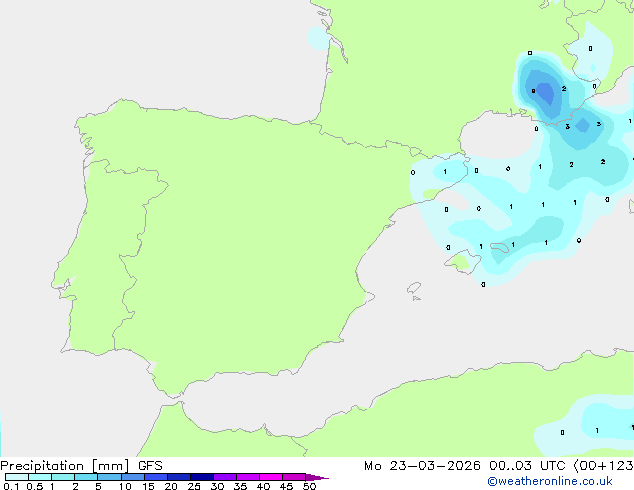
Task: Click the '10' legend scale label
Action: (125, 486)
